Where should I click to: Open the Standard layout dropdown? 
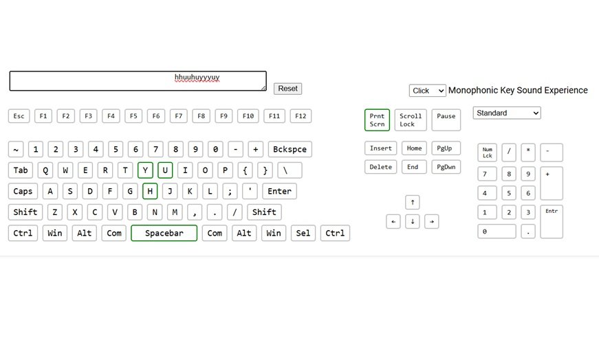tap(507, 113)
